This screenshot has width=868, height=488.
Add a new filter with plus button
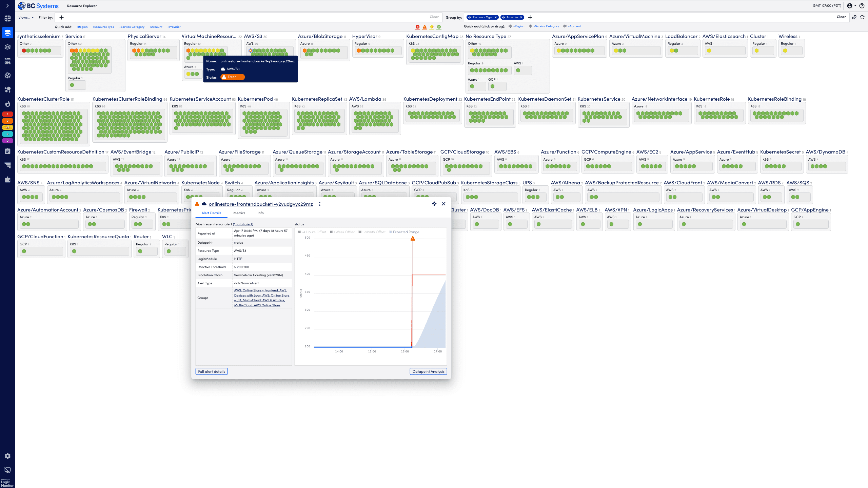[x=61, y=17]
